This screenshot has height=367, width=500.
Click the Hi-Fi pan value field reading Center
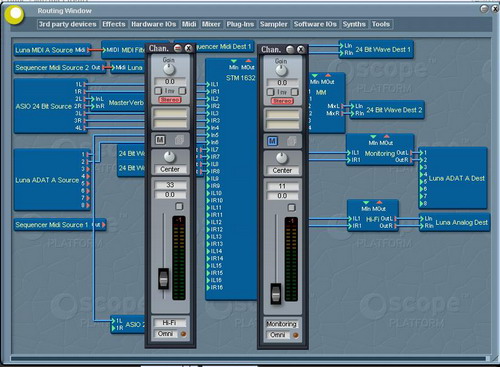click(x=170, y=169)
